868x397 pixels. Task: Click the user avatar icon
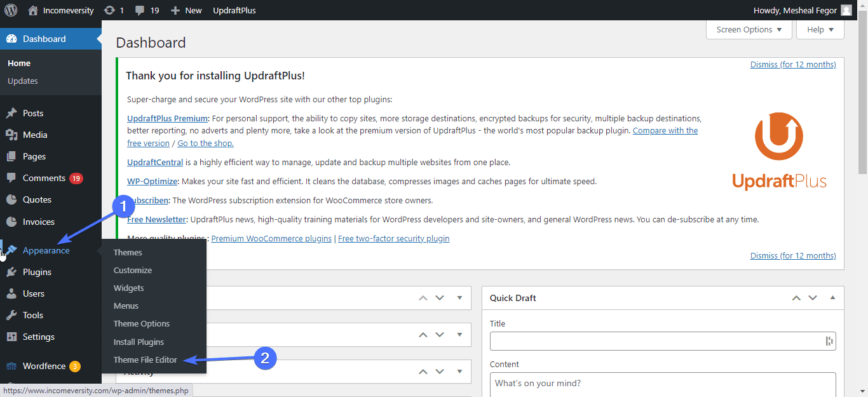tap(846, 10)
